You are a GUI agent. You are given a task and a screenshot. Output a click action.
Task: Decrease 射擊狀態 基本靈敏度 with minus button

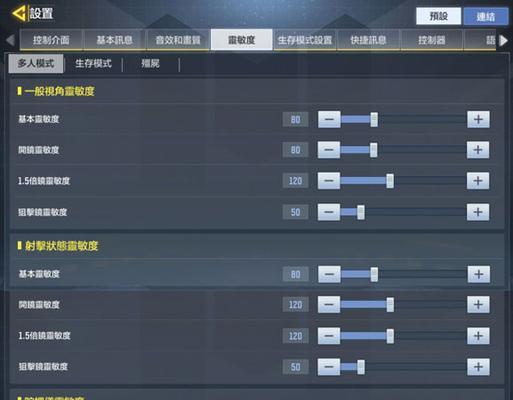point(329,274)
